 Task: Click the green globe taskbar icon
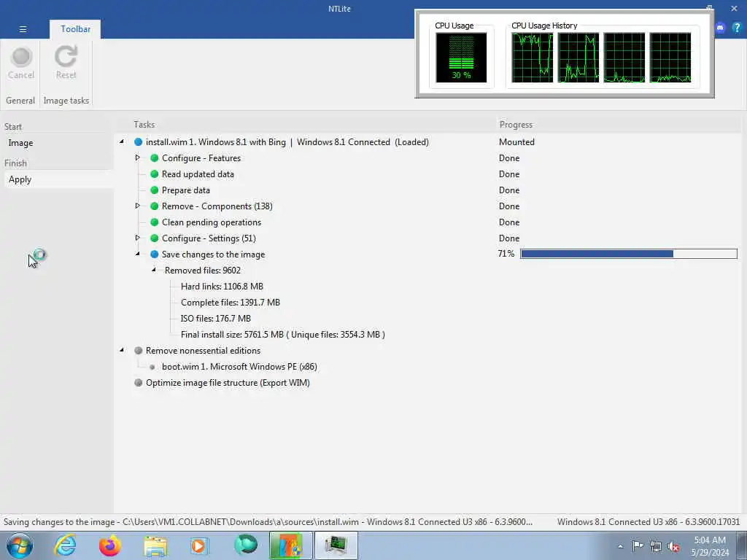245,545
